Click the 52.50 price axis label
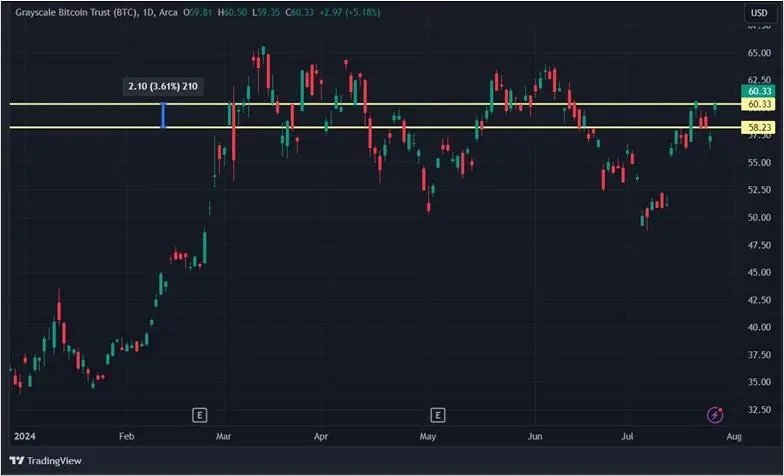The image size is (784, 476). tap(759, 190)
